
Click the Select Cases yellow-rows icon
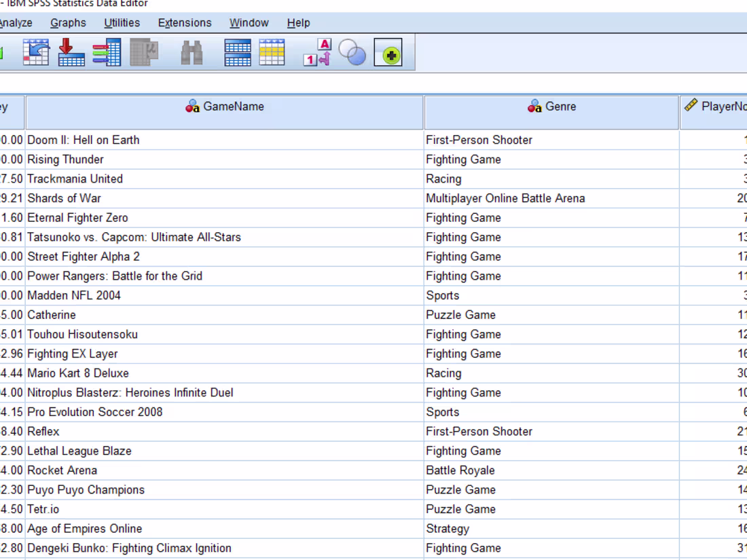click(x=272, y=52)
